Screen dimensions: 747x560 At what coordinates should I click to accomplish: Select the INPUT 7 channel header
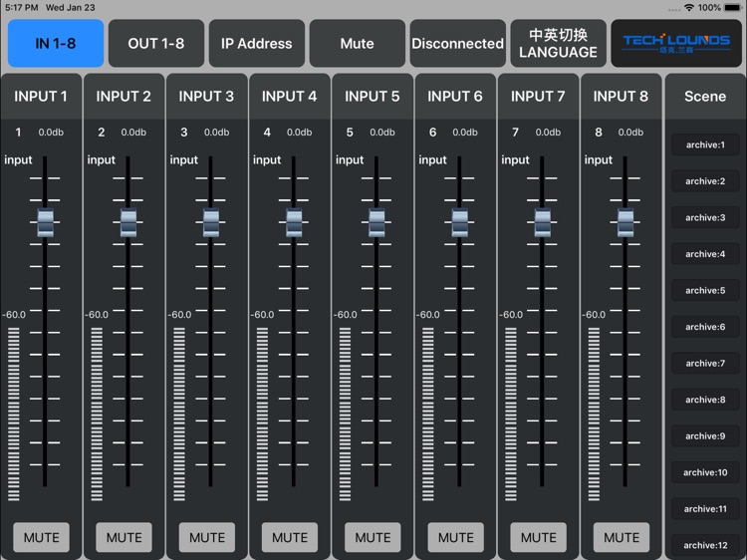[x=538, y=97]
